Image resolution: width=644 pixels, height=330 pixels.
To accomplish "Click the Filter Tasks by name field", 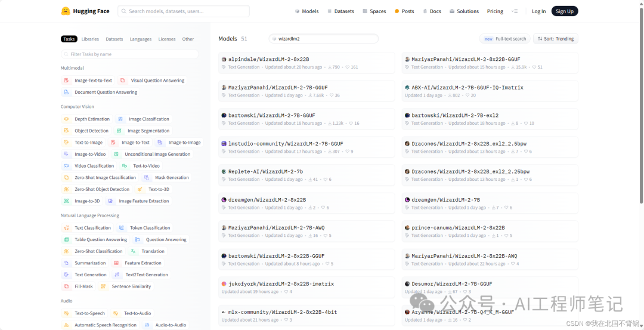I will [x=130, y=54].
